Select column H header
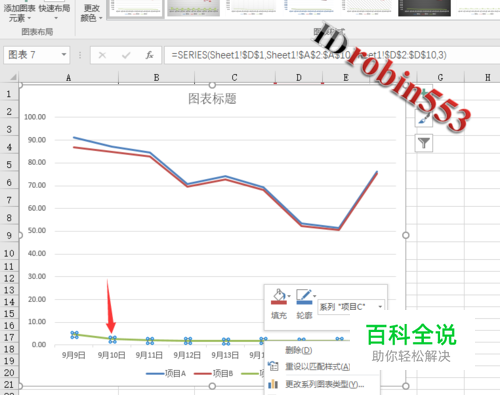The width and height of the screenshot is (500, 395). 487,78
